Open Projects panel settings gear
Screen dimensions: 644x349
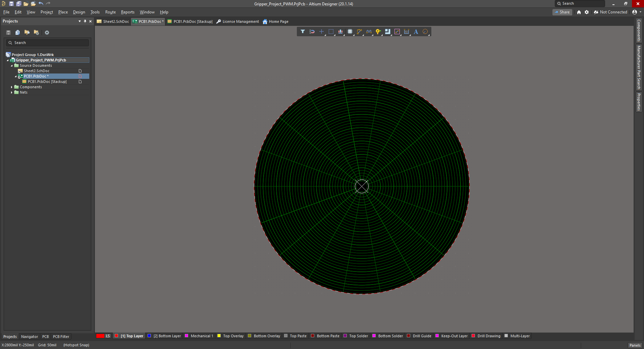pos(47,33)
